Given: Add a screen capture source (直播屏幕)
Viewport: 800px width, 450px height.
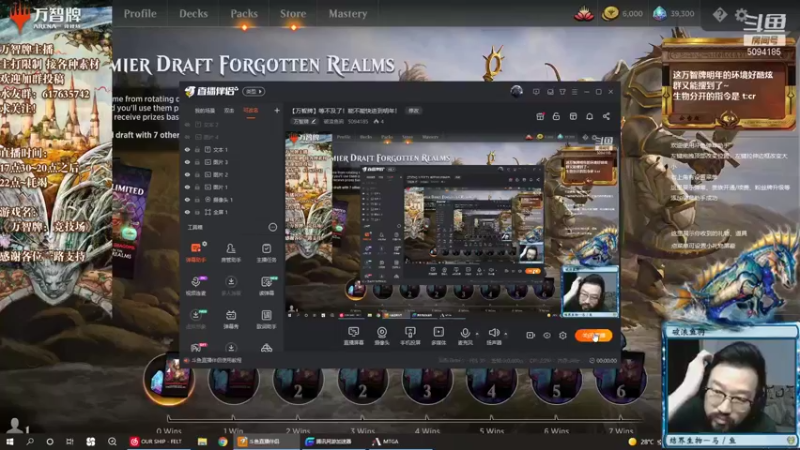Looking at the screenshot, I should click(x=353, y=336).
